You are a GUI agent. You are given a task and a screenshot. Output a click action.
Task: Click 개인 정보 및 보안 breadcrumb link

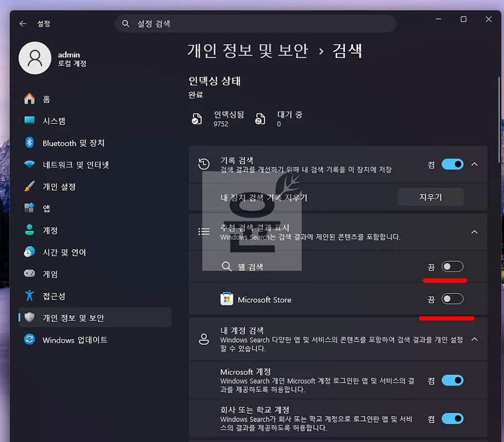[248, 51]
